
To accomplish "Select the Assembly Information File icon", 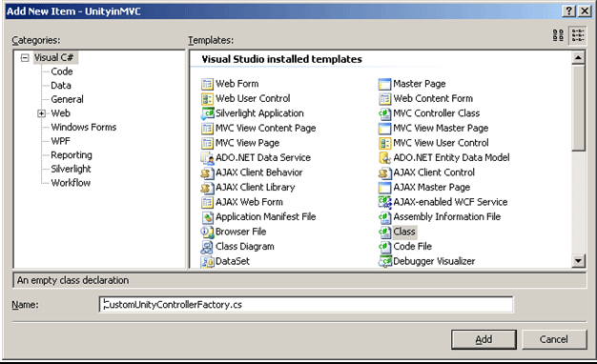I will [384, 217].
